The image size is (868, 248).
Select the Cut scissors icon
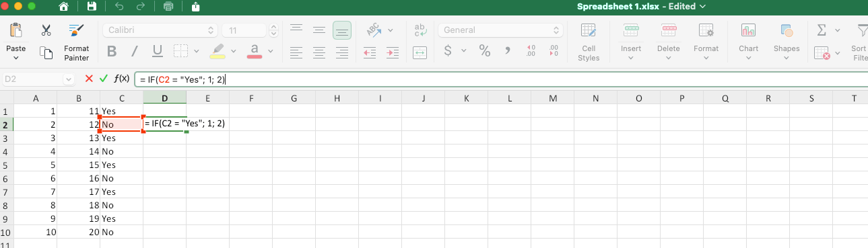click(46, 30)
